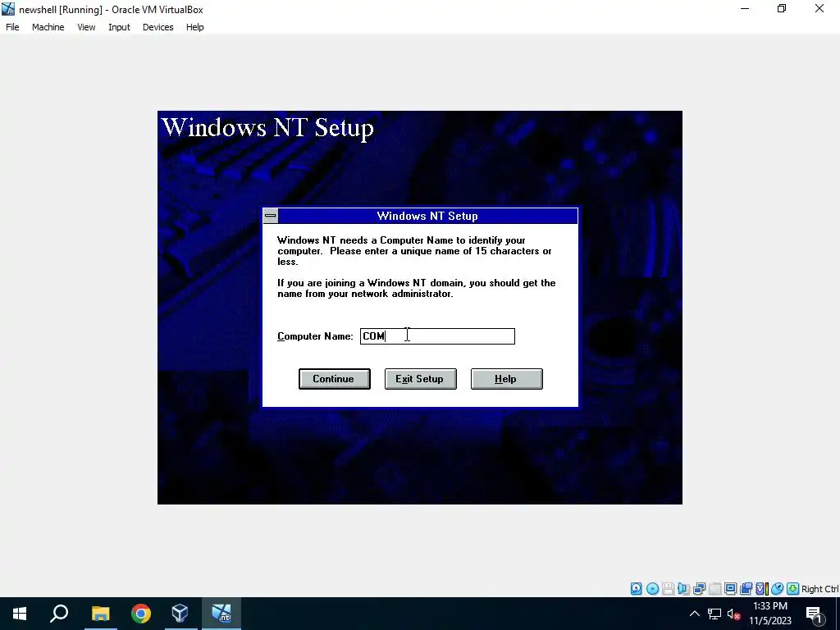Open Windows taskbar search

point(59,614)
